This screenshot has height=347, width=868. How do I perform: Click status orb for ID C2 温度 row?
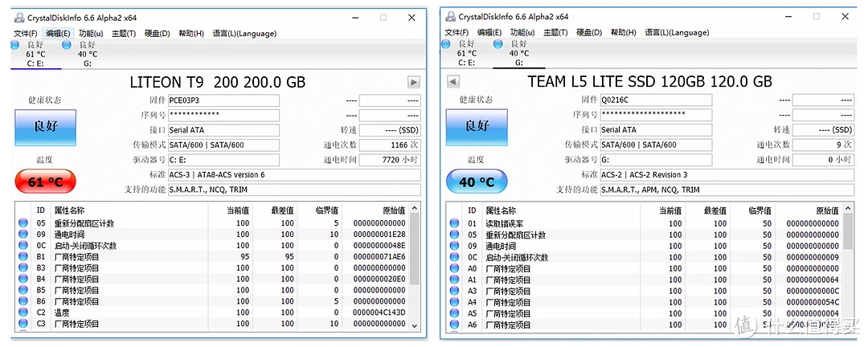[x=23, y=312]
